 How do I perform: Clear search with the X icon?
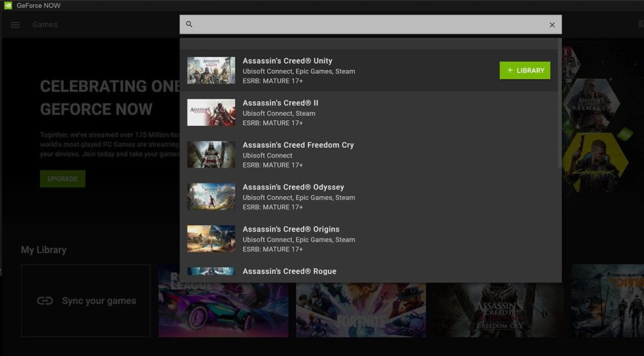tap(552, 25)
